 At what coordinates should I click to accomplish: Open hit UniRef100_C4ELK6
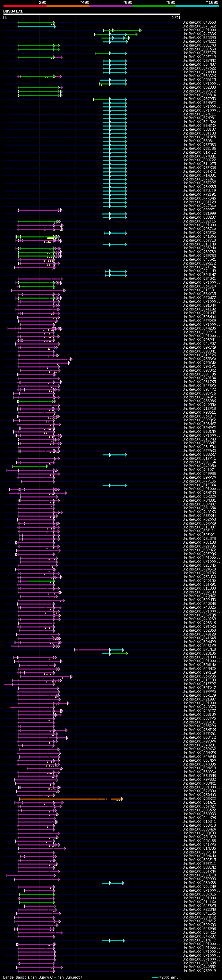point(199,913)
